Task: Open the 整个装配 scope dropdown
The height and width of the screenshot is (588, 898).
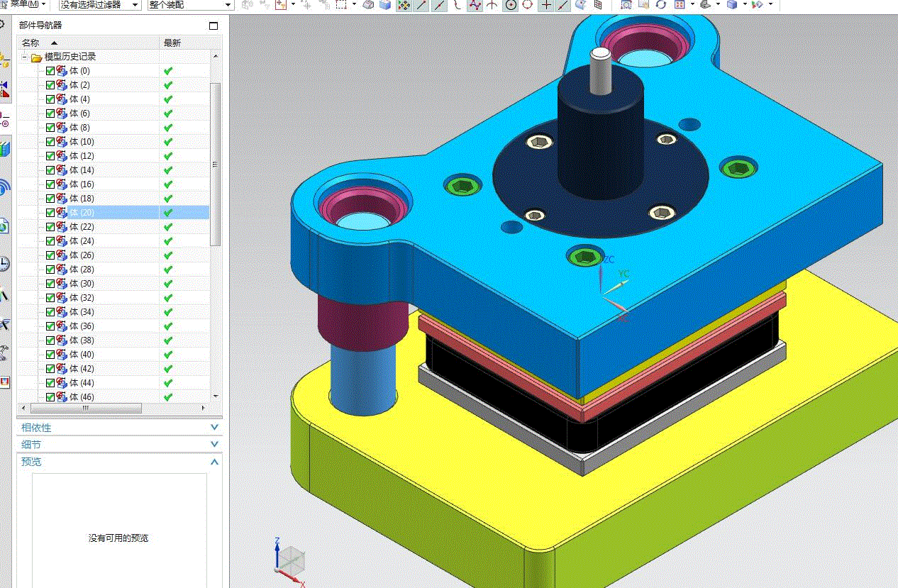Action: (x=191, y=5)
